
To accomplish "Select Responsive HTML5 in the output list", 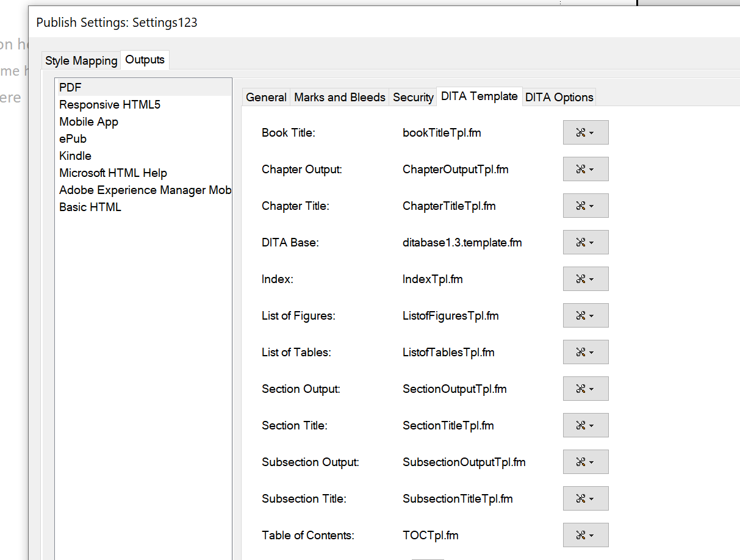I will [x=110, y=104].
